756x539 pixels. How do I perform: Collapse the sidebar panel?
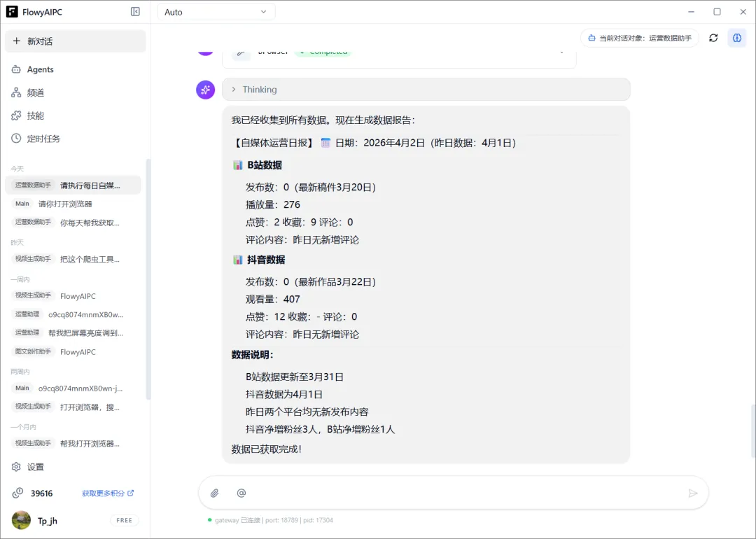[x=136, y=12]
